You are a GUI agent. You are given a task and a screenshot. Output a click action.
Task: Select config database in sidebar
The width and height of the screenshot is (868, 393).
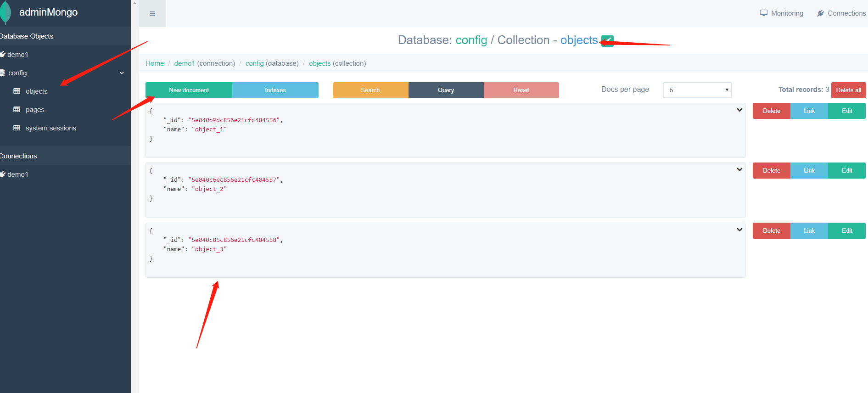coord(17,73)
